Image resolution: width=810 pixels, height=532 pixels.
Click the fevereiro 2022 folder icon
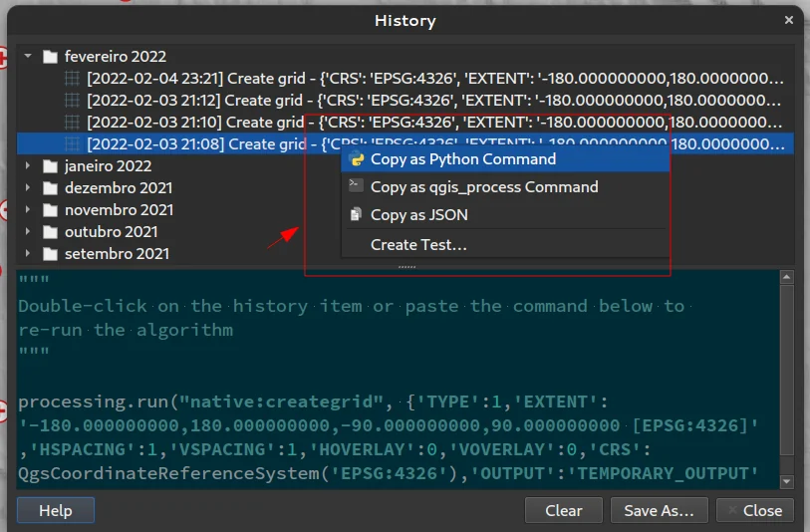50,57
